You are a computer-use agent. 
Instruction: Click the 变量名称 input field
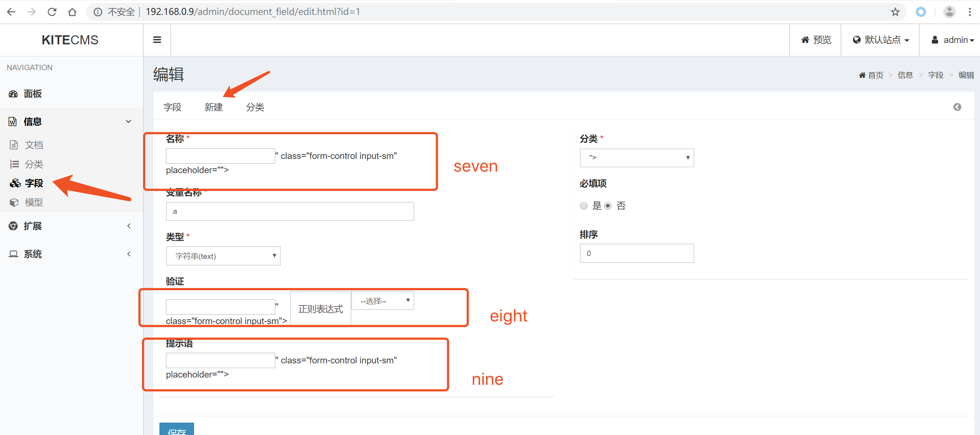[289, 211]
